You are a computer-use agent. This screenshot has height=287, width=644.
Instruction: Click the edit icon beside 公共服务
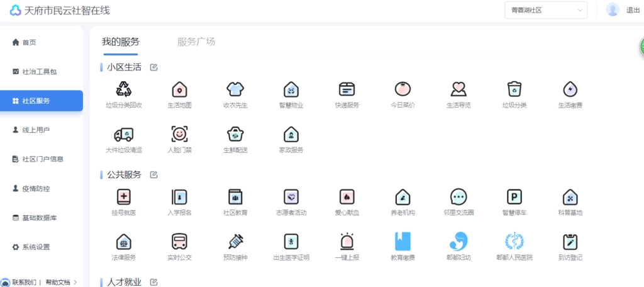coord(154,175)
